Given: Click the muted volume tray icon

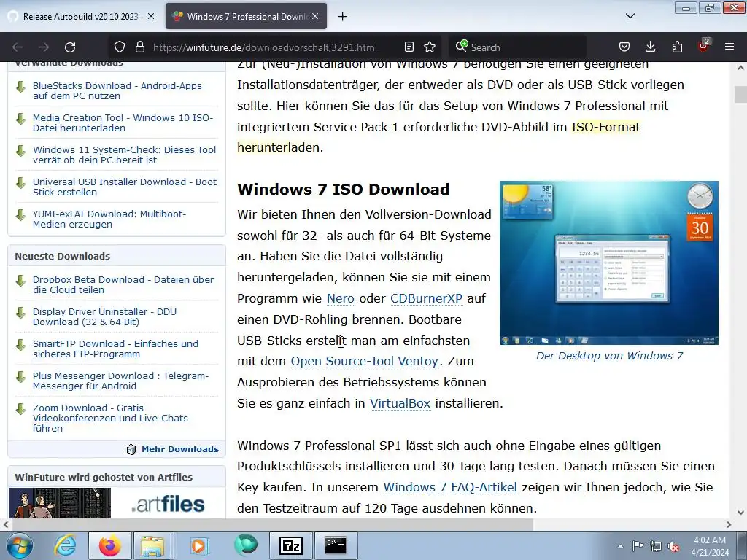Looking at the screenshot, I should pyautogui.click(x=673, y=547).
